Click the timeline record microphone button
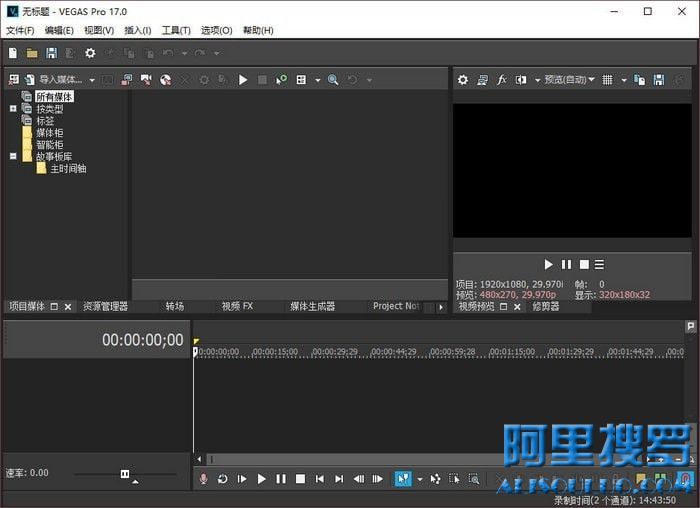 [203, 479]
